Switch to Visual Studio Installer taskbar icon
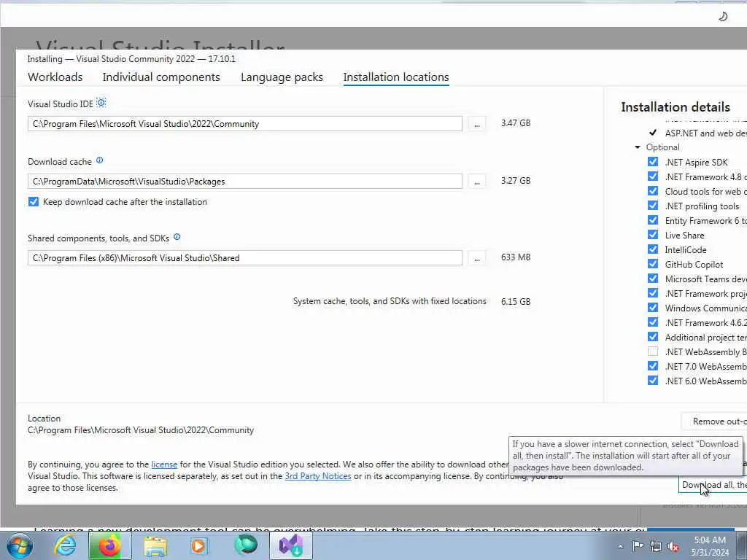The image size is (747, 560). [291, 545]
